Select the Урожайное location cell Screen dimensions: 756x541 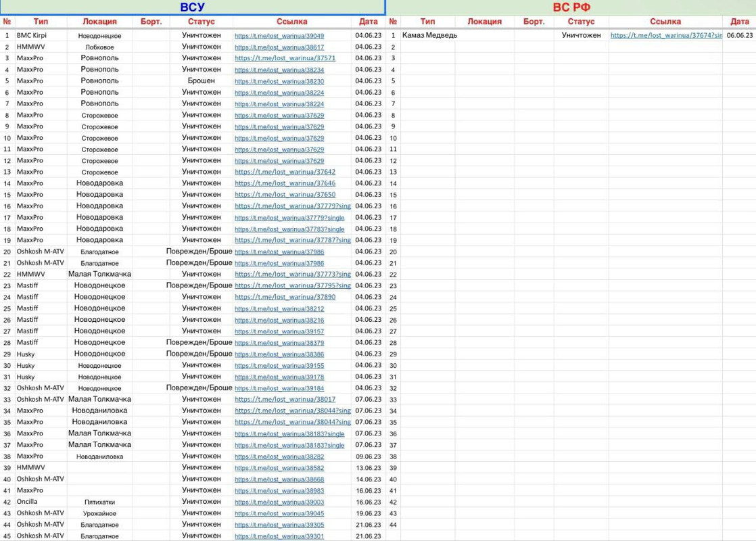pos(99,513)
